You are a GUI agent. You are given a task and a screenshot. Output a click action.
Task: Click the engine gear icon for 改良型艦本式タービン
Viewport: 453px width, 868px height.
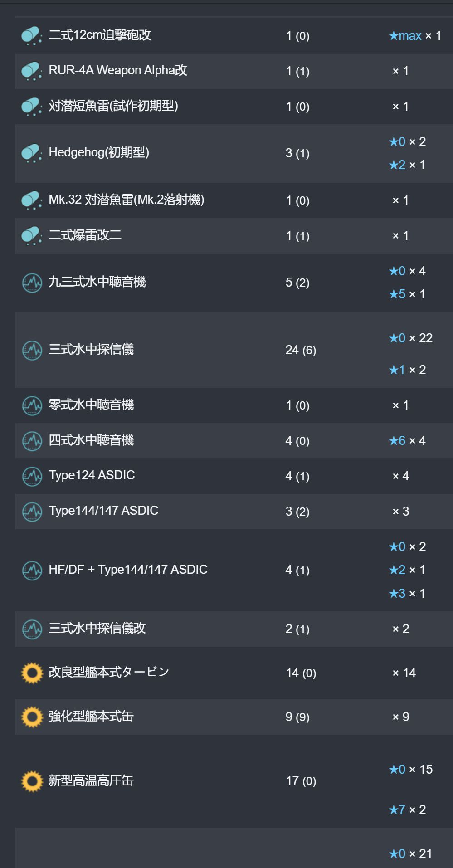click(x=32, y=673)
